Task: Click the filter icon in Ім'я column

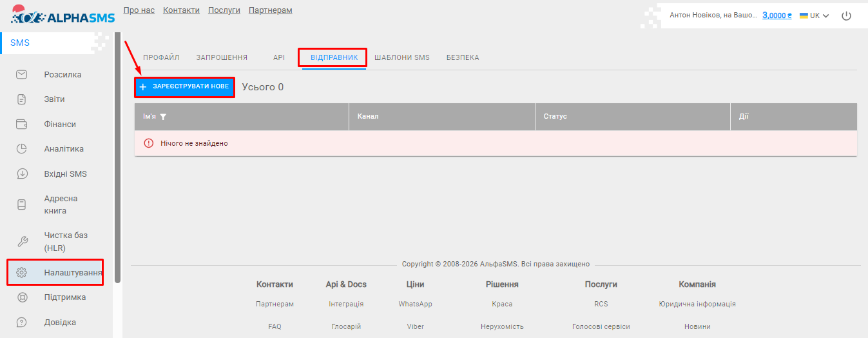Action: tap(164, 117)
